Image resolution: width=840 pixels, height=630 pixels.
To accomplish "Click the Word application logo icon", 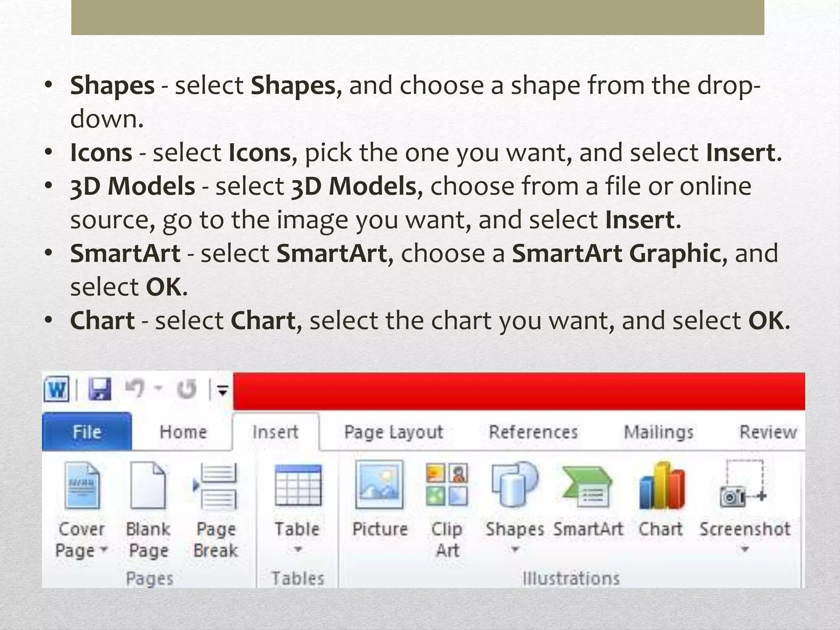I will click(x=57, y=388).
